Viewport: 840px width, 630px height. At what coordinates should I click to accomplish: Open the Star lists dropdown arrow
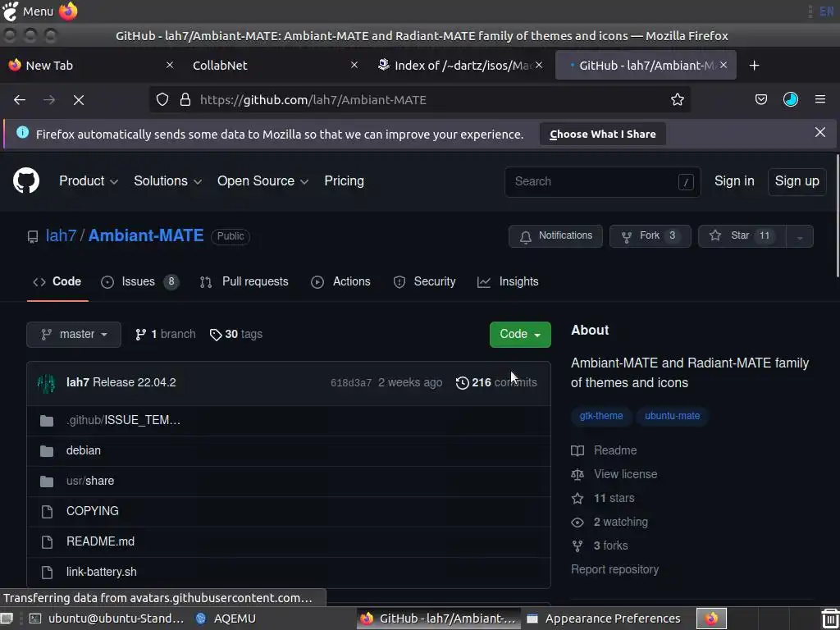point(800,236)
